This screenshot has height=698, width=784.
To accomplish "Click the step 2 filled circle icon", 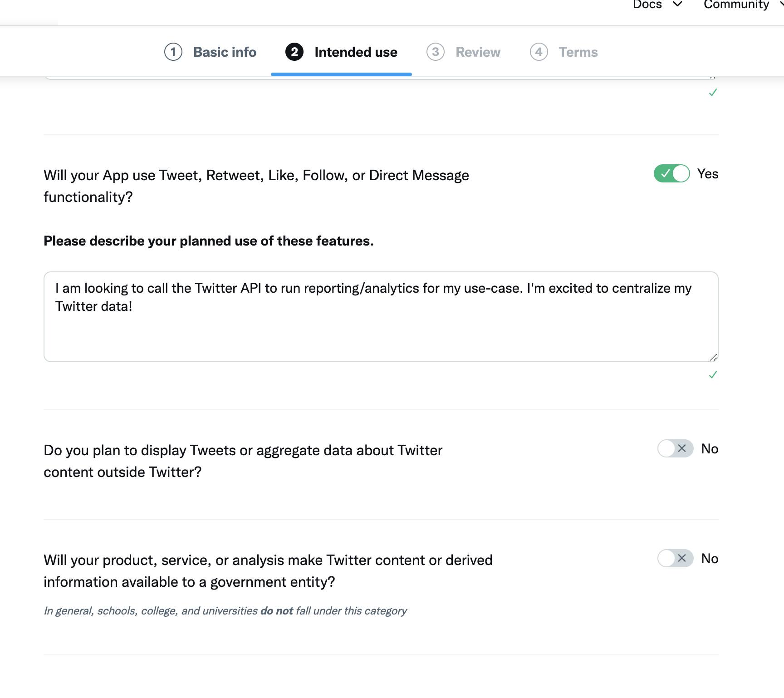I will [294, 52].
